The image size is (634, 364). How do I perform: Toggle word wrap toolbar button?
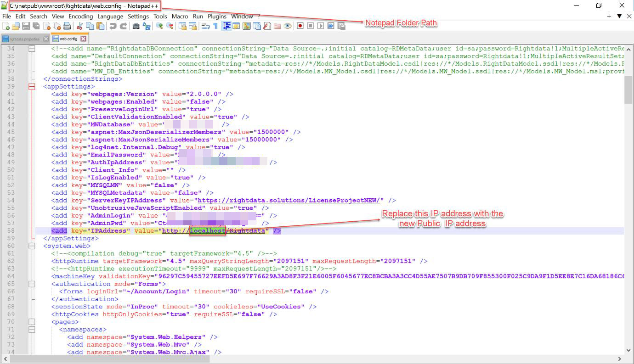tap(205, 26)
